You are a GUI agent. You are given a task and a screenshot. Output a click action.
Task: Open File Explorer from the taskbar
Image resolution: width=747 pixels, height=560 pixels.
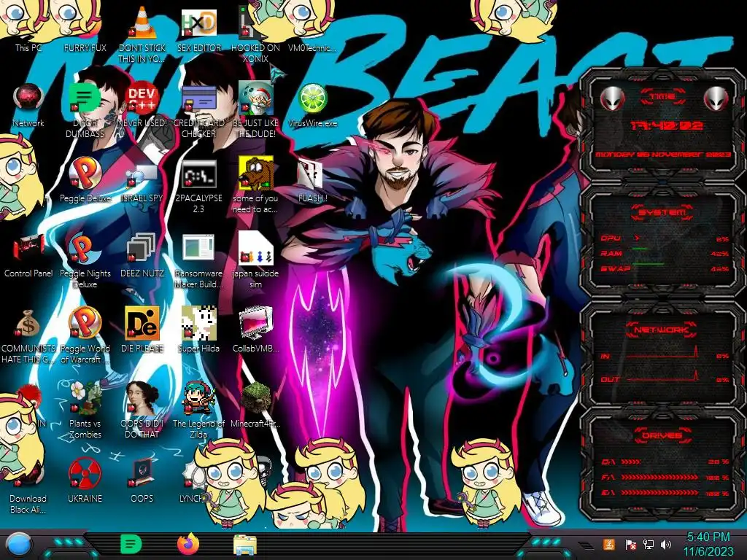click(245, 545)
